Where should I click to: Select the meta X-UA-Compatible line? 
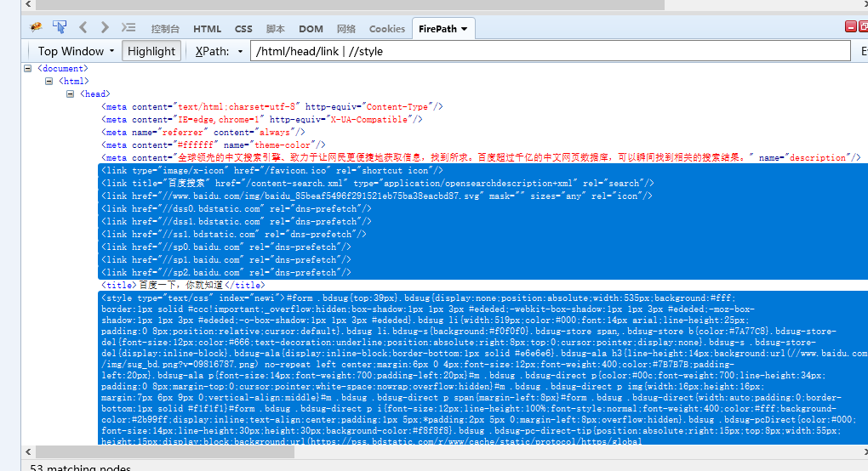pos(262,119)
